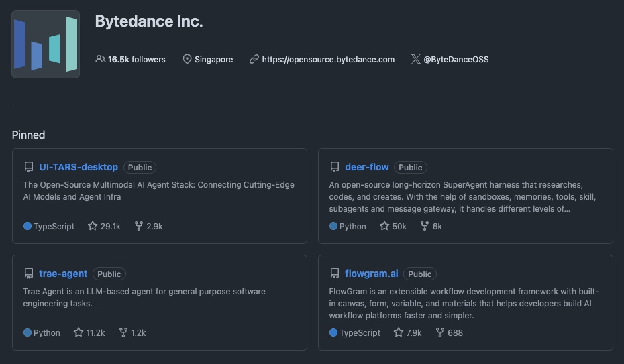The width and height of the screenshot is (624, 364).
Task: Click the star icon next to 50k
Action: (384, 226)
